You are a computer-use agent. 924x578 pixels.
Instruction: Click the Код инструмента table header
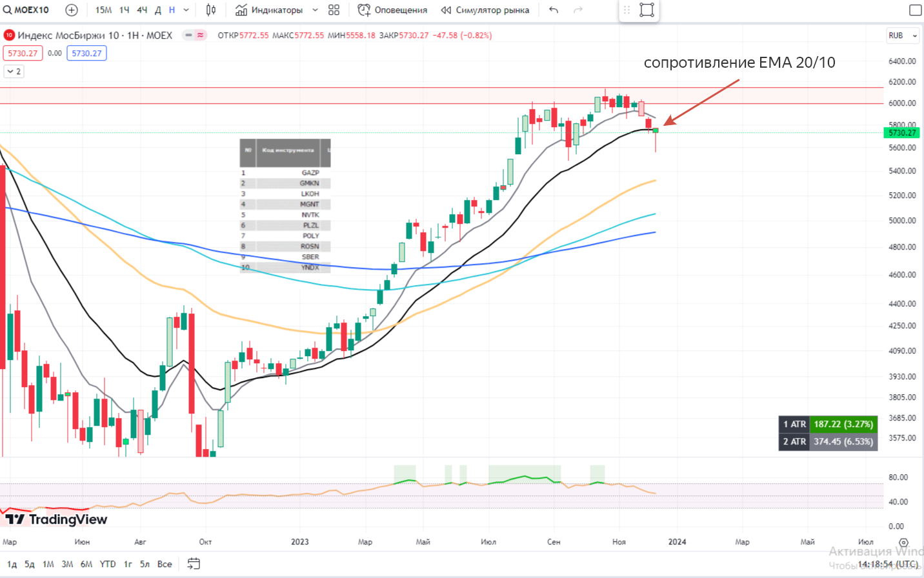pyautogui.click(x=288, y=150)
